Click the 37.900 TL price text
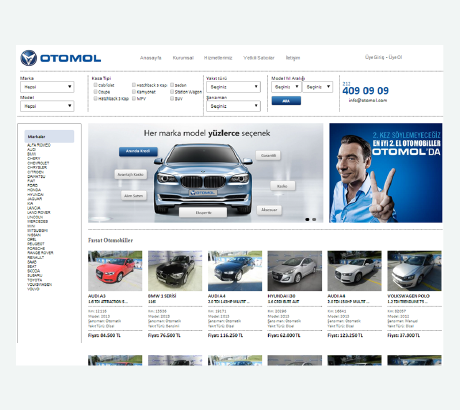 [x=409, y=335]
